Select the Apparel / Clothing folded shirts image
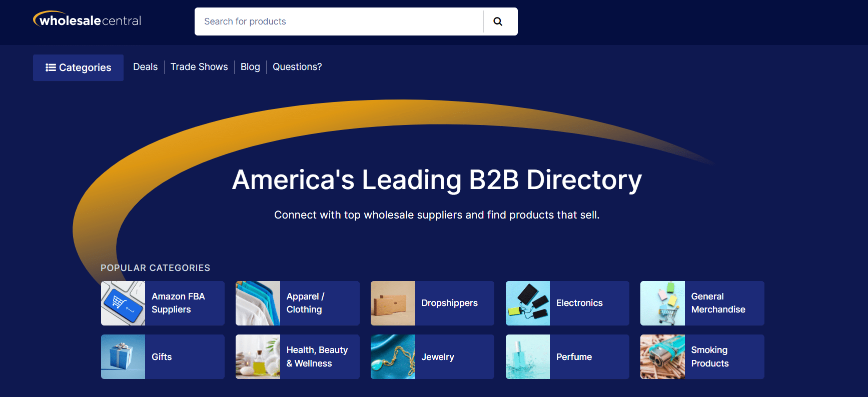Viewport: 868px width, 397px height. point(258,303)
